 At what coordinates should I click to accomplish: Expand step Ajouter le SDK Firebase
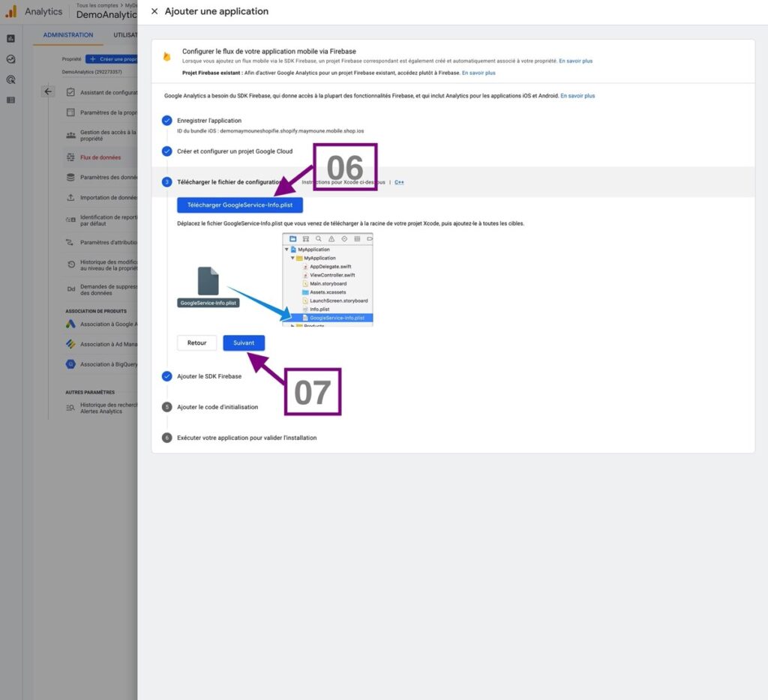pos(209,376)
